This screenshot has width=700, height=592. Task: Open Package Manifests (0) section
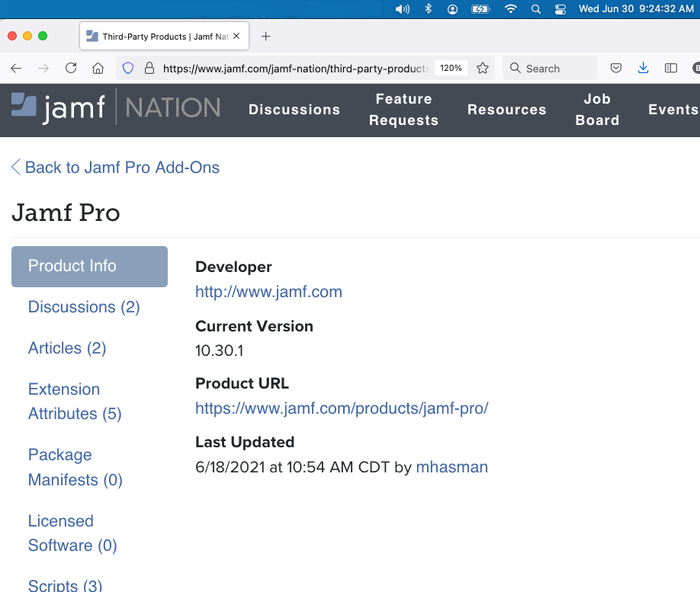(x=75, y=467)
